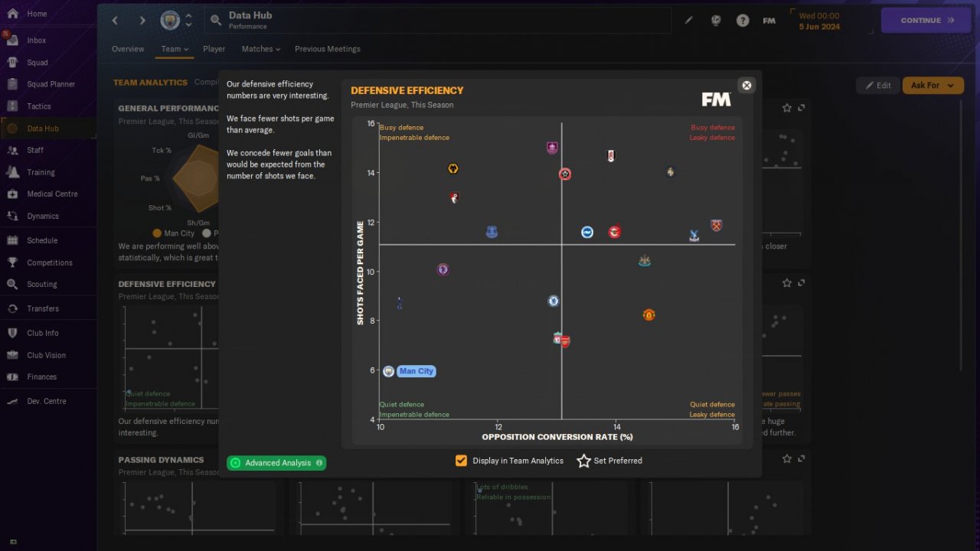Open the Medical Centre icon
The height and width of the screenshot is (551, 980).
(x=12, y=194)
